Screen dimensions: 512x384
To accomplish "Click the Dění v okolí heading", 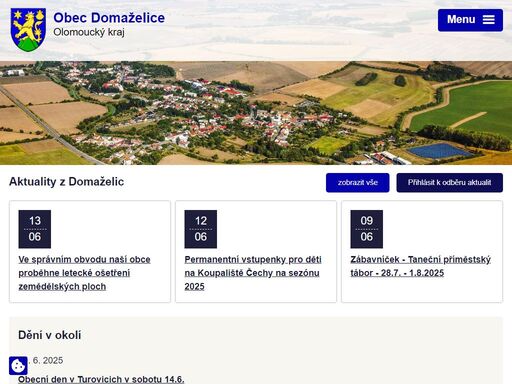I will pyautogui.click(x=50, y=335).
